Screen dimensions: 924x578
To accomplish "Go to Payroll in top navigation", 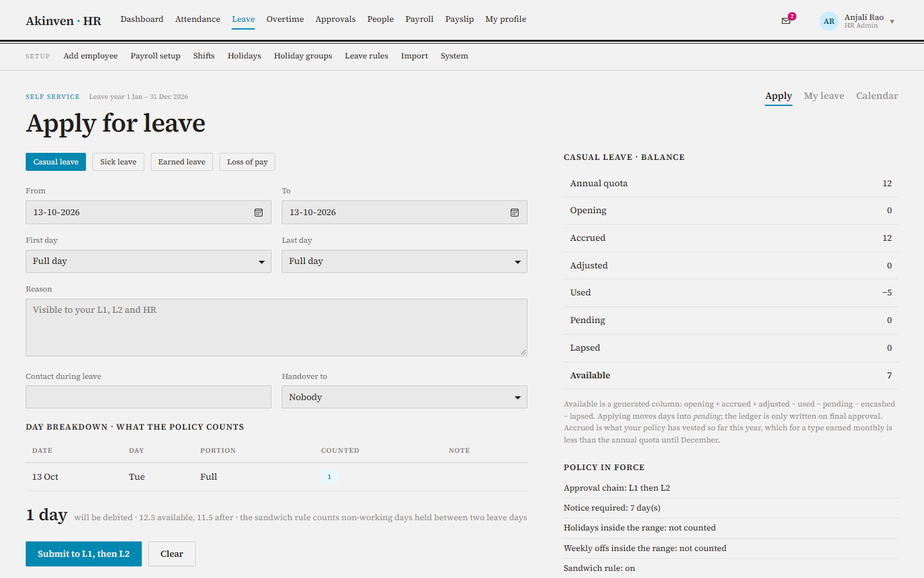I will click(x=420, y=19).
